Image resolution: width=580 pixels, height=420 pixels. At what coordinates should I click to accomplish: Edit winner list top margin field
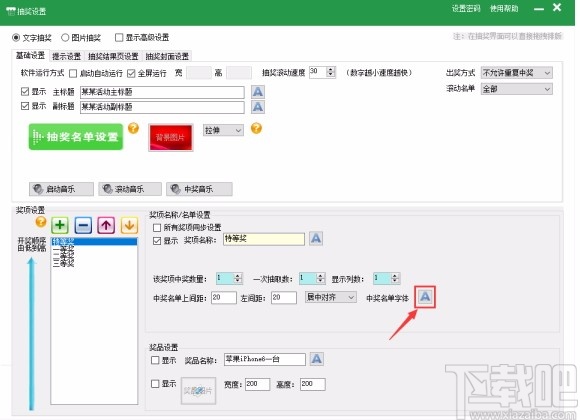click(x=224, y=298)
